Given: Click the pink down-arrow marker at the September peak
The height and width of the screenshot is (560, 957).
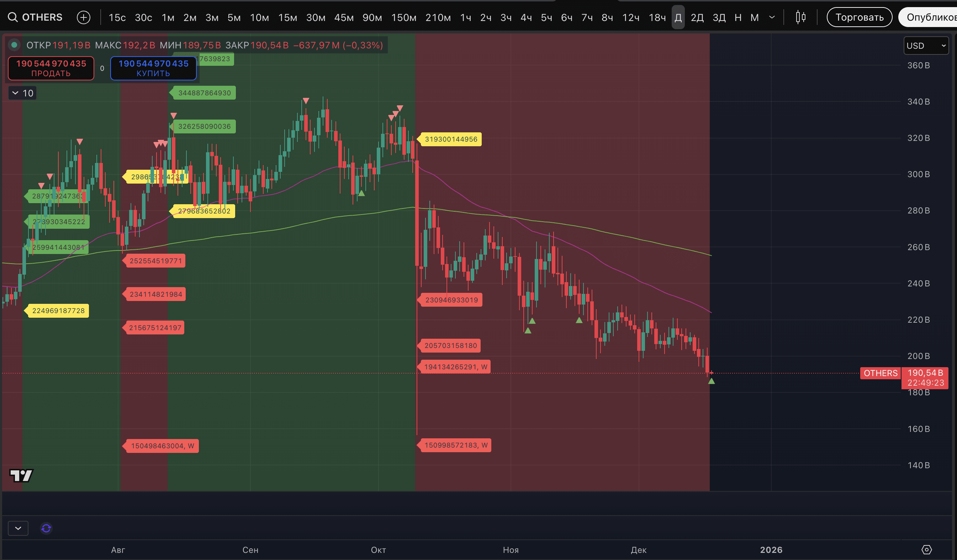Looking at the screenshot, I should 306,101.
